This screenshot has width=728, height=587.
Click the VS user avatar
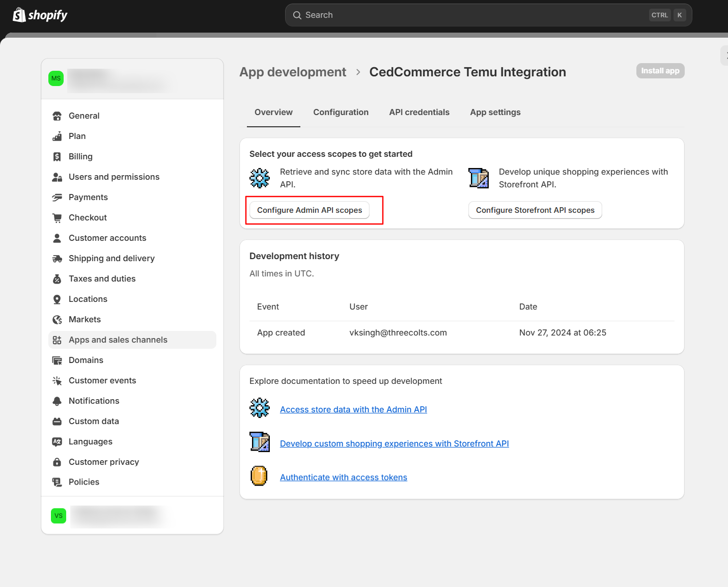[59, 516]
